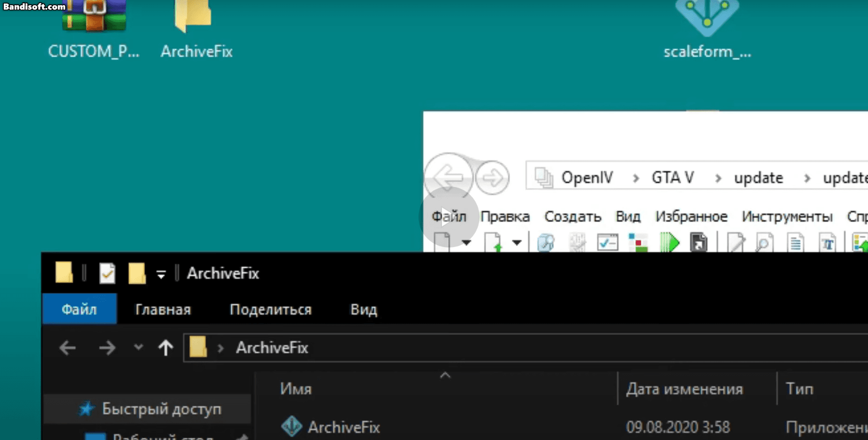Click the OpenIV new file toolbar icon
Image resolution: width=868 pixels, height=440 pixels.
[442, 242]
